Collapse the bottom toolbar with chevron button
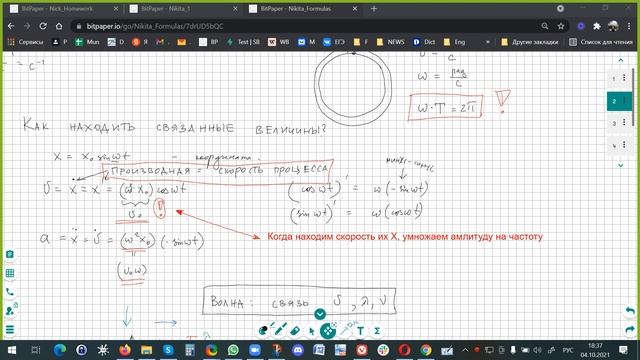The height and width of the screenshot is (360, 640). pyautogui.click(x=320, y=314)
